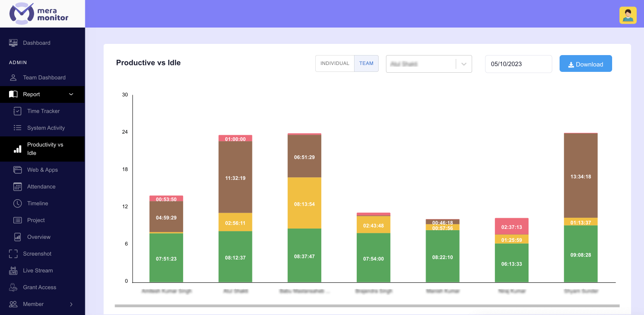The width and height of the screenshot is (644, 315).
Task: Click the System Activity list icon
Action: pyautogui.click(x=17, y=128)
